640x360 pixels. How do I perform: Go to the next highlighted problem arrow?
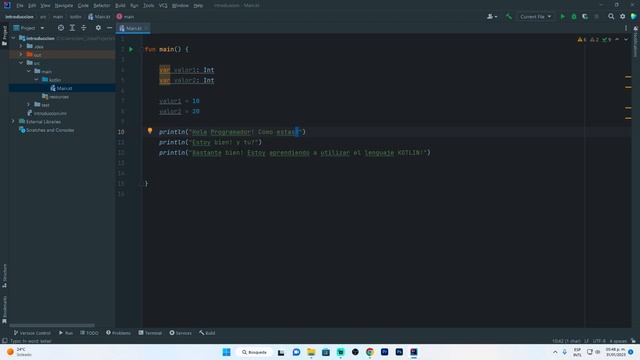pyautogui.click(x=626, y=40)
